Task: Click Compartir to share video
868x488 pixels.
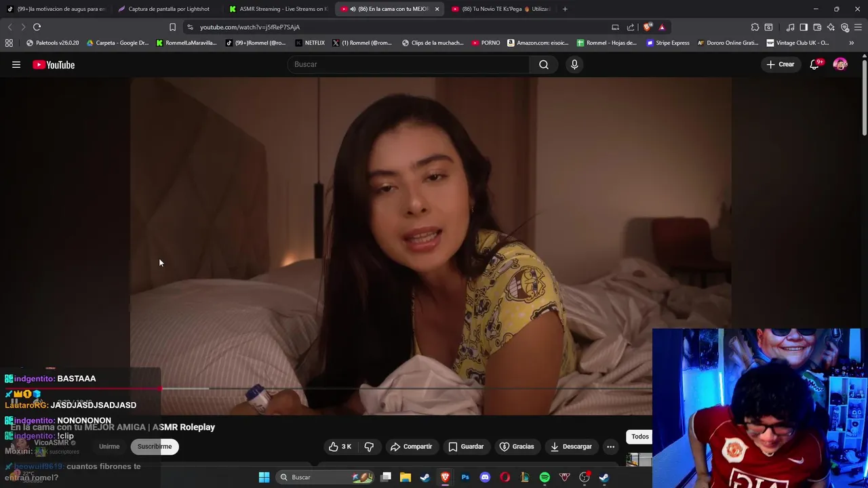Action: tap(411, 447)
